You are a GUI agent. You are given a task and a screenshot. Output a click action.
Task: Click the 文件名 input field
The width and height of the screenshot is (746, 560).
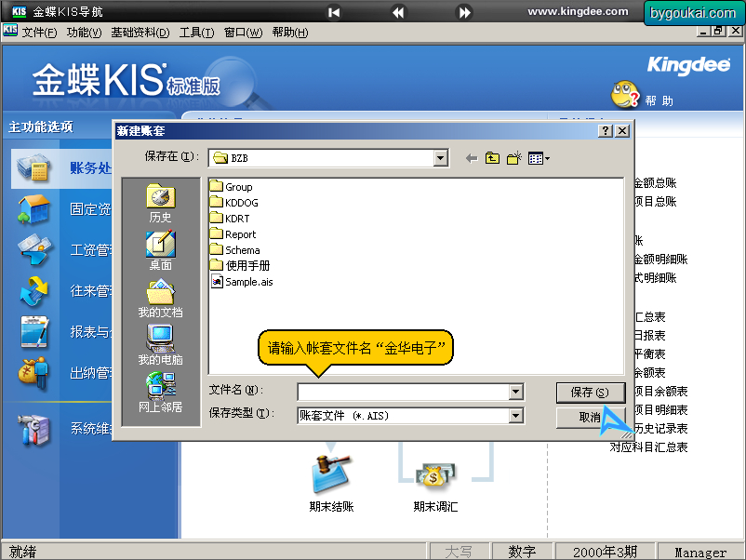pyautogui.click(x=404, y=392)
